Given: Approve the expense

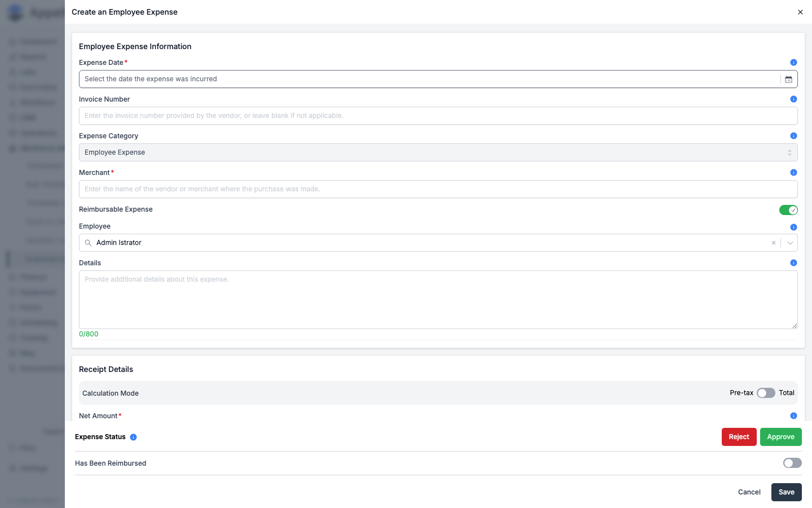Looking at the screenshot, I should 780,437.
